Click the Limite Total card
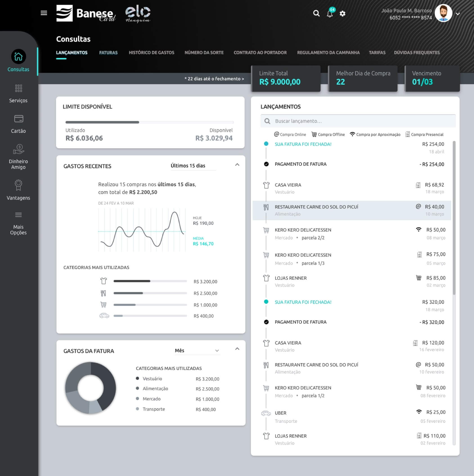 286,78
